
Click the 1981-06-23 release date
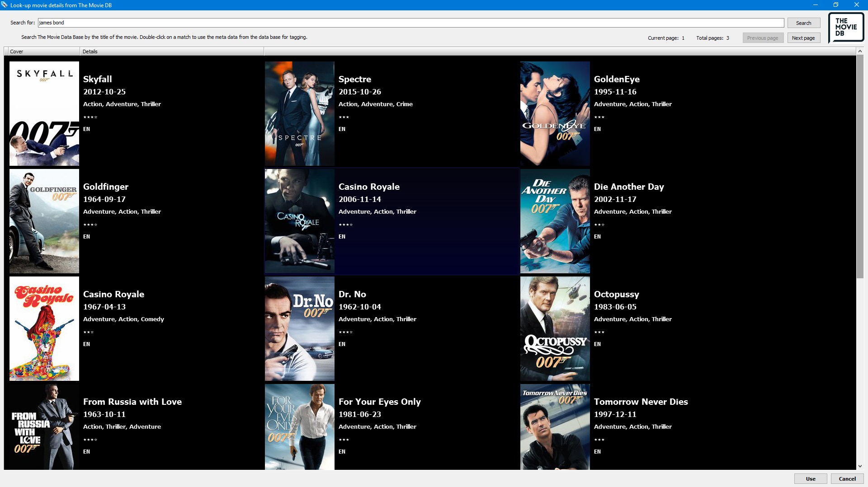[360, 414]
